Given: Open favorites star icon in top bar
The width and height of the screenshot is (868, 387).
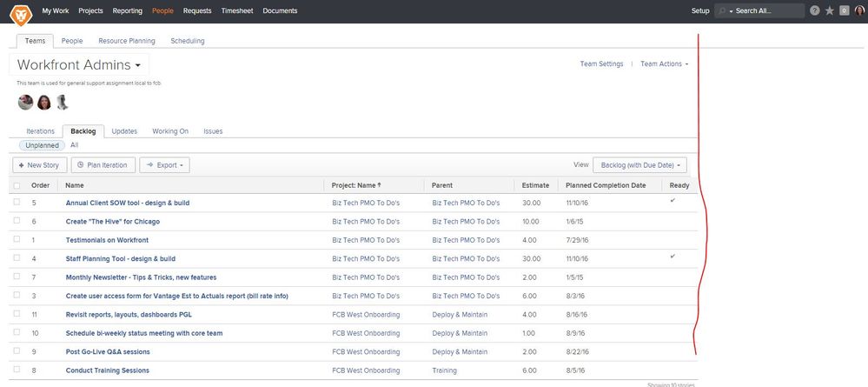Looking at the screenshot, I should click(829, 10).
